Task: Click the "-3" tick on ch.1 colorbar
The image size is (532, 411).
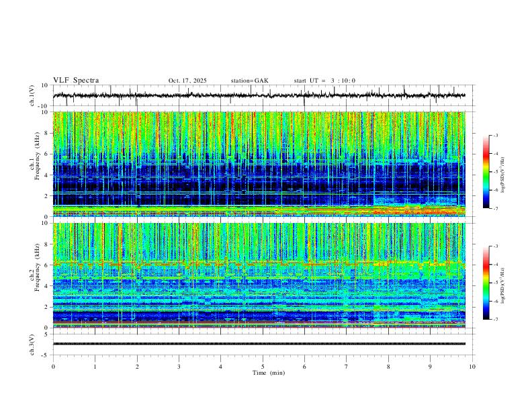Action: point(495,135)
